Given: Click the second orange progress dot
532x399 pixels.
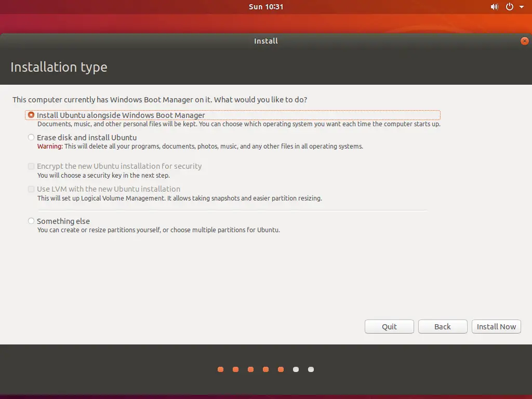Looking at the screenshot, I should tap(235, 369).
